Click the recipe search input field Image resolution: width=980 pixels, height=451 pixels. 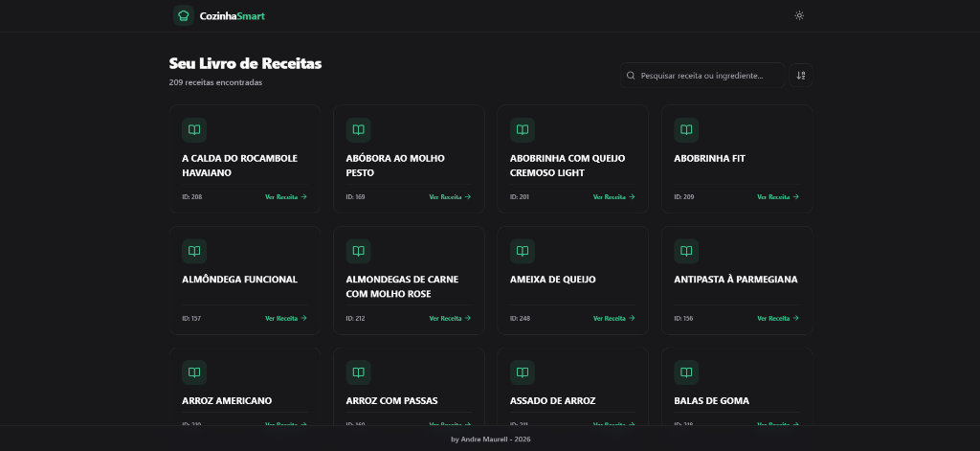coord(708,76)
